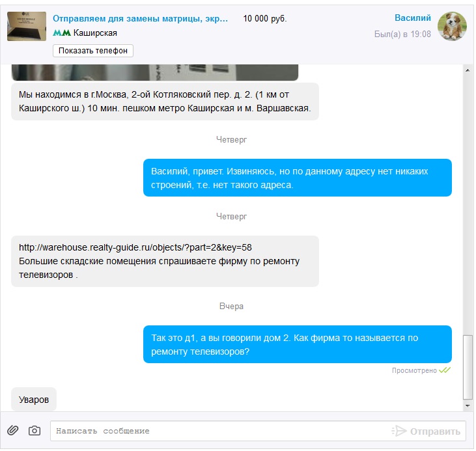Open the listing thumbnail photo
Viewport: 476px width, 451px height.
click(x=27, y=26)
